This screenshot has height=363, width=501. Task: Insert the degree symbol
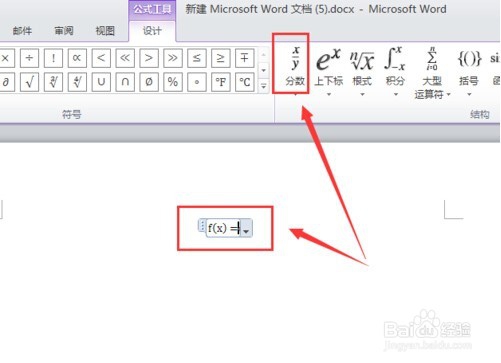point(197,82)
